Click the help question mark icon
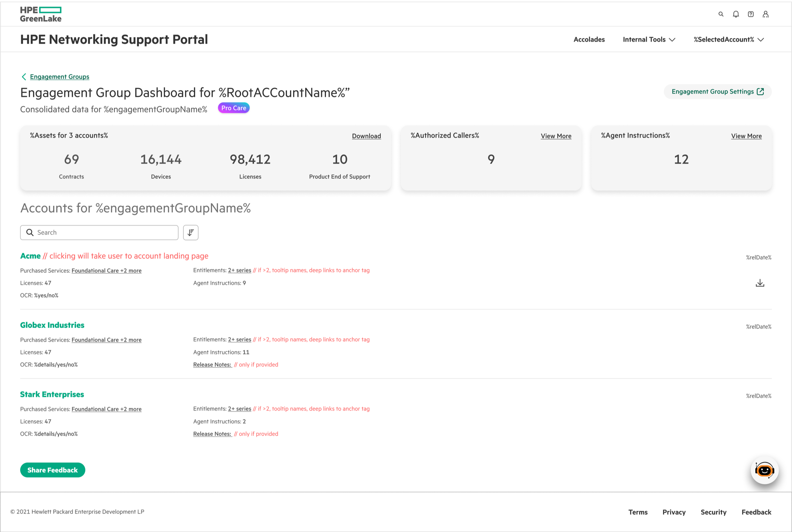Image resolution: width=792 pixels, height=532 pixels. coord(750,14)
